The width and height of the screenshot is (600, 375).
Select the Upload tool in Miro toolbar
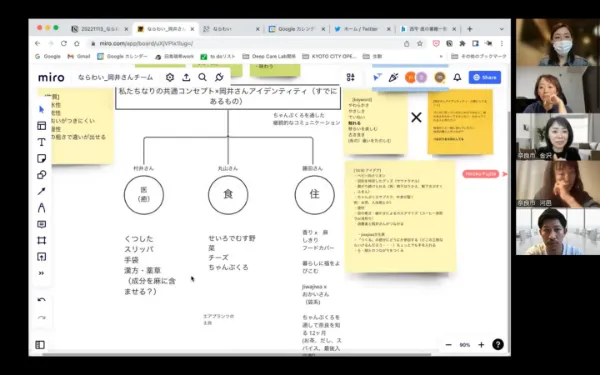click(x=42, y=257)
